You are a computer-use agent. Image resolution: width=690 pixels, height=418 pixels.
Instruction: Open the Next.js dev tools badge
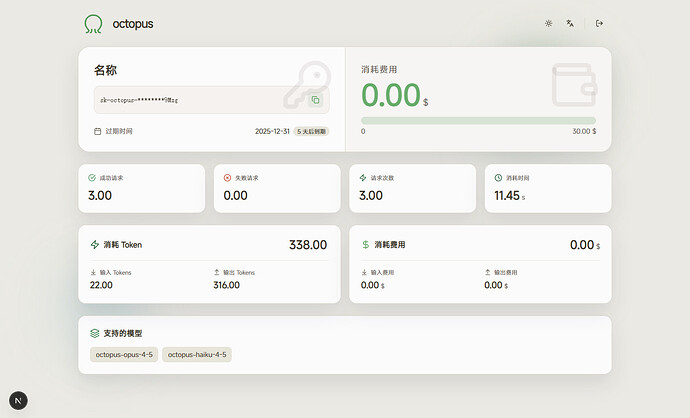(18, 401)
